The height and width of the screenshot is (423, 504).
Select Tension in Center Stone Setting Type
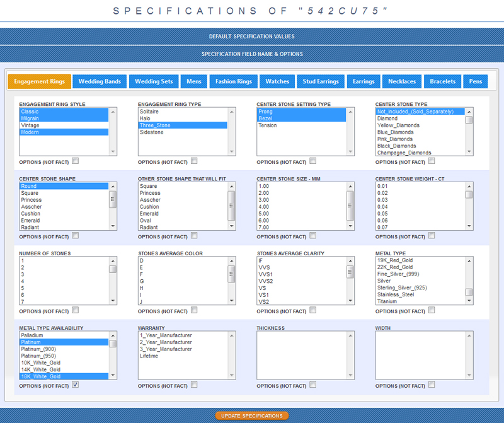(268, 125)
